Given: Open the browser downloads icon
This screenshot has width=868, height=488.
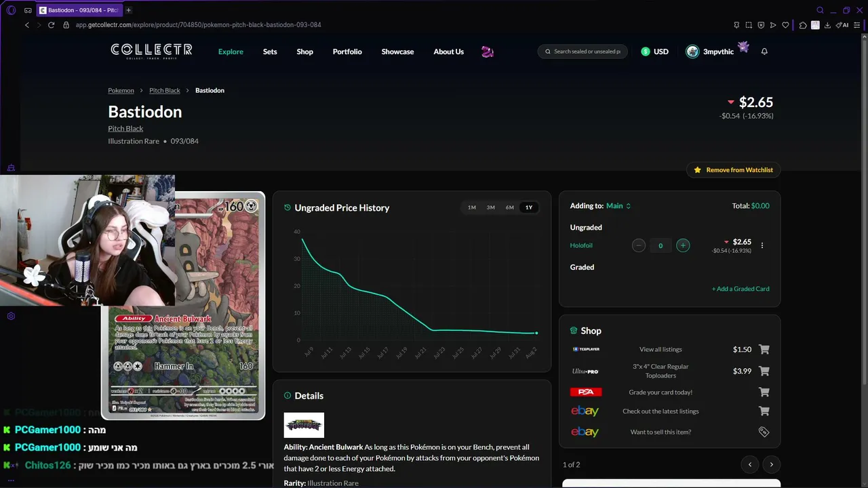Looking at the screenshot, I should click(x=827, y=25).
